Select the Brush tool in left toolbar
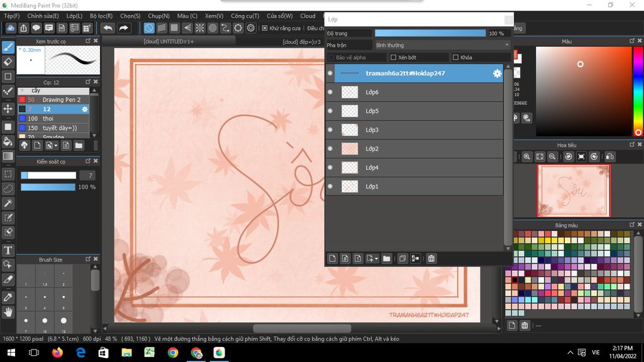 pyautogui.click(x=8, y=47)
